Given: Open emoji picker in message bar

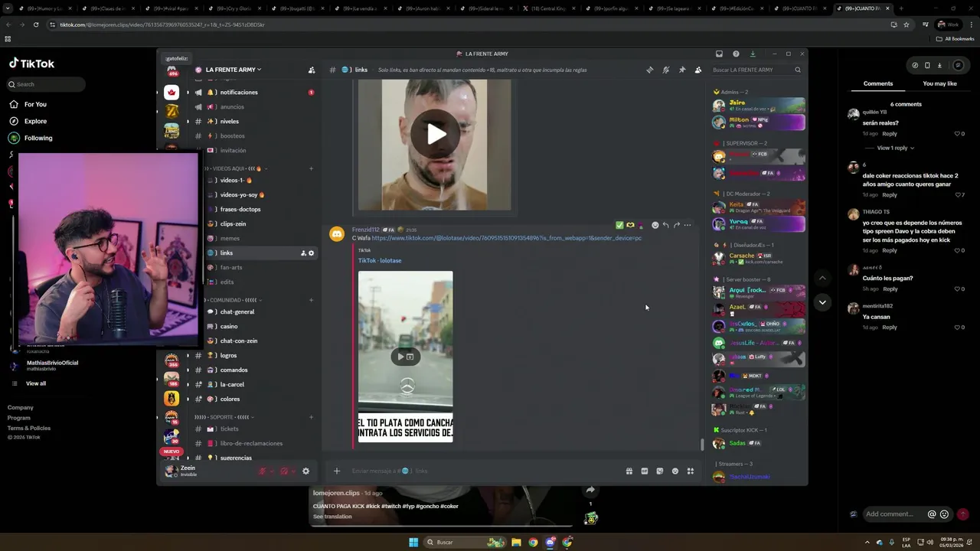Looking at the screenshot, I should point(675,471).
